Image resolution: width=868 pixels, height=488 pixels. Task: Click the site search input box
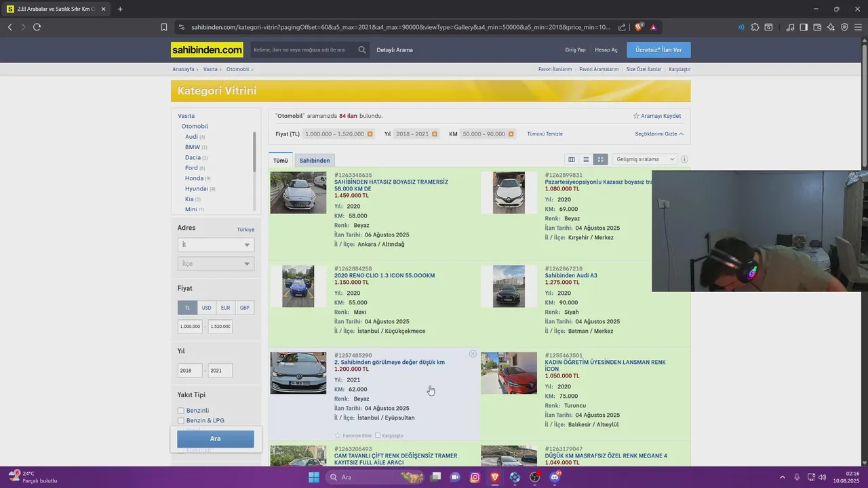pyautogui.click(x=304, y=49)
